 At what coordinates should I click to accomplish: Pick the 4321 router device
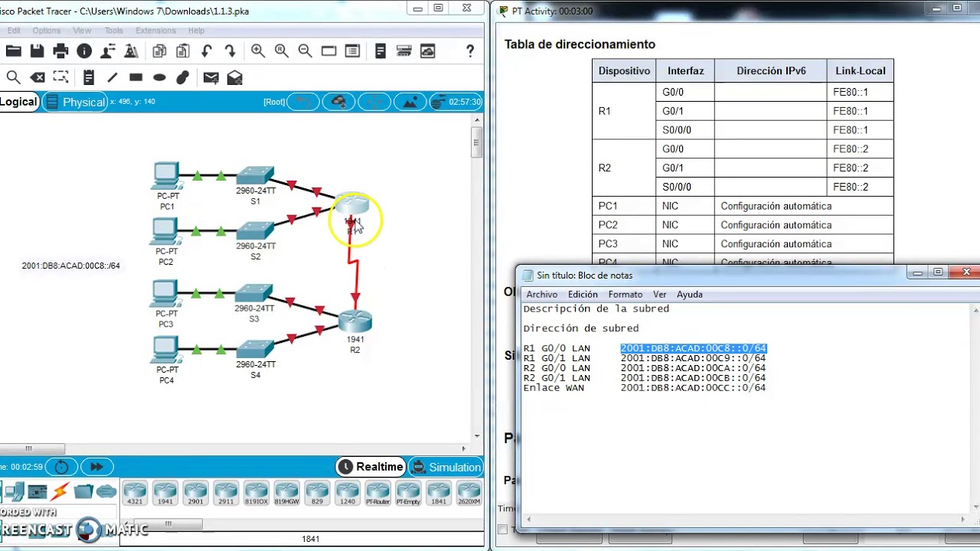pos(135,493)
